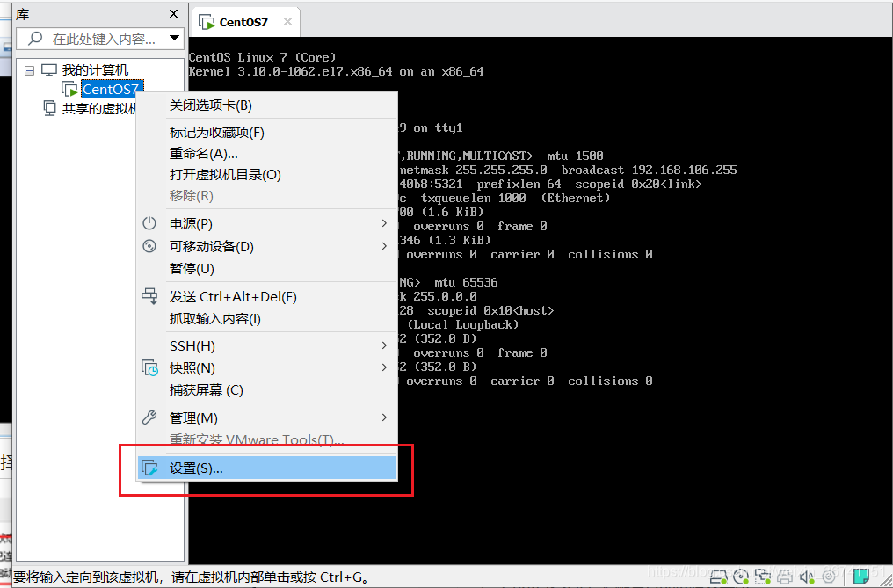
Task: Click the teal message log status icon
Action: [x=860, y=576]
